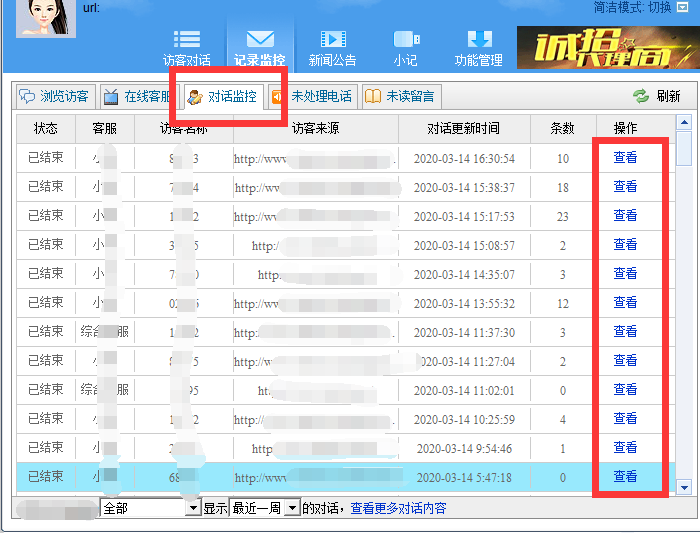Screen dimensions: 700x533
Task: Sort by the 状态 column header
Action: tap(46, 129)
